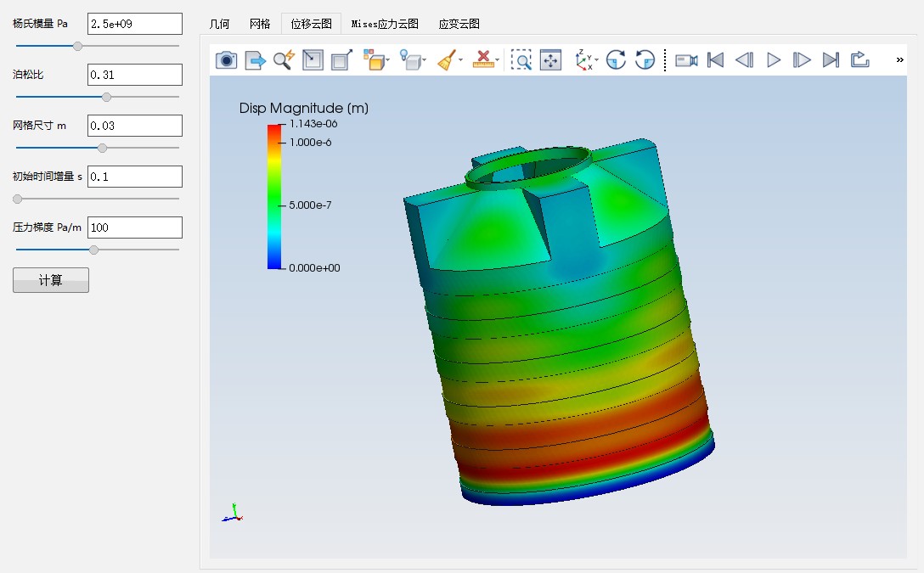Viewport: 924px width, 573px height.
Task: Click the ruler measurement delete icon
Action: 482,60
